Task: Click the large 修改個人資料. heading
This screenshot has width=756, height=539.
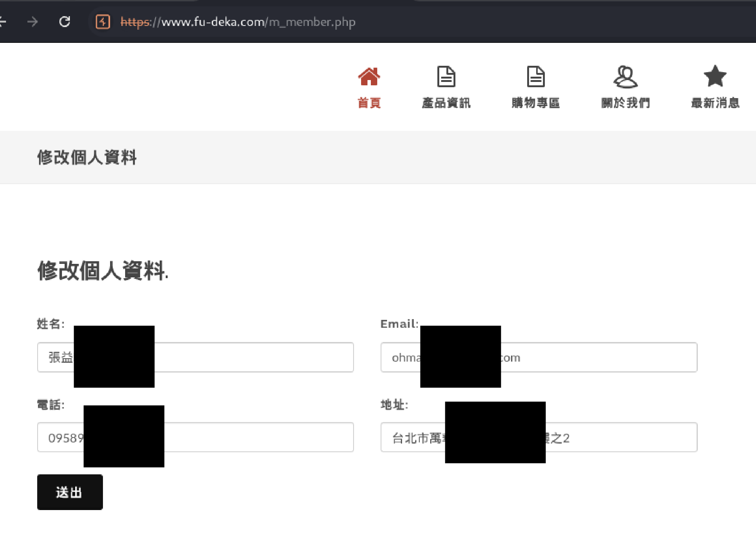Action: 103,271
